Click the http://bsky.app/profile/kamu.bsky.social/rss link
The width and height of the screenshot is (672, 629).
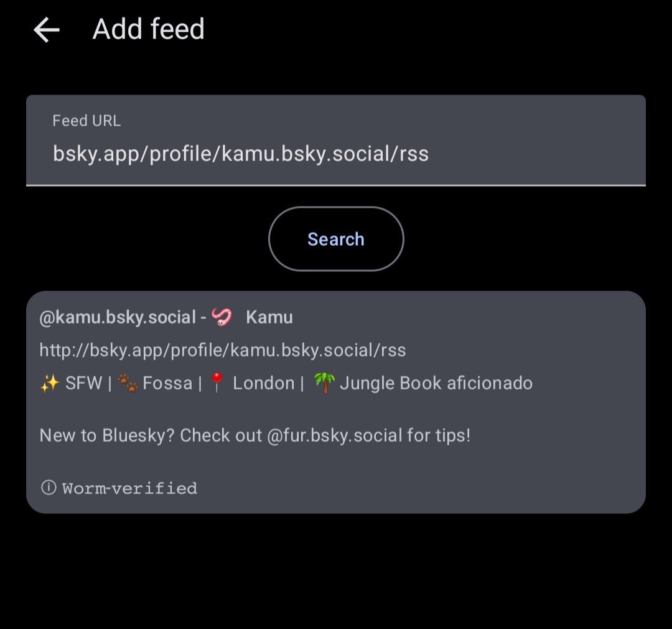pos(223,350)
